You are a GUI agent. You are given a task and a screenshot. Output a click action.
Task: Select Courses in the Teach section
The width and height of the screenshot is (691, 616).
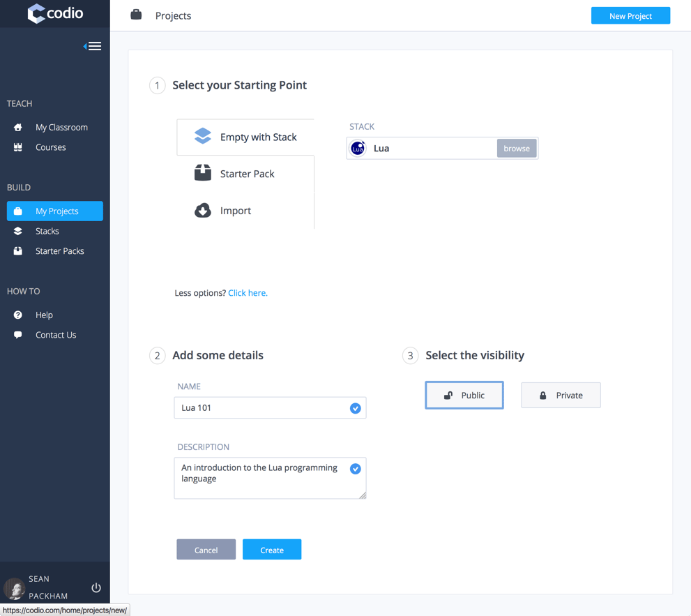[50, 147]
